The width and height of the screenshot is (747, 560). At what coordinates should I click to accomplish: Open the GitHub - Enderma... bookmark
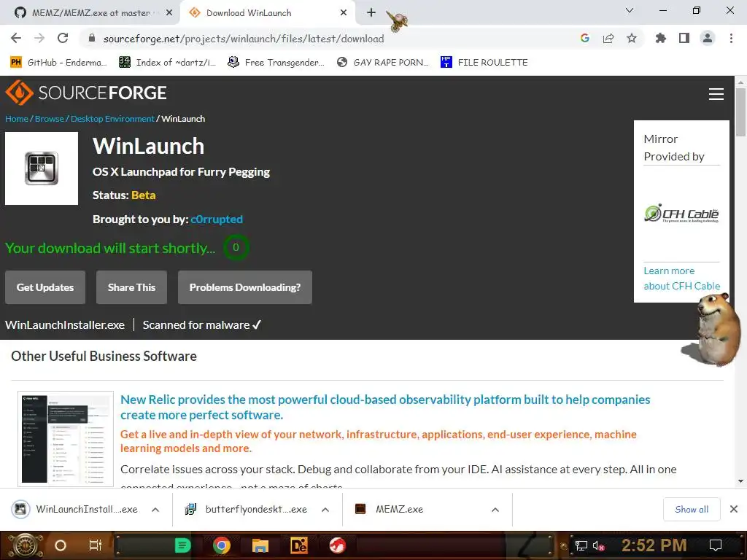pos(58,63)
